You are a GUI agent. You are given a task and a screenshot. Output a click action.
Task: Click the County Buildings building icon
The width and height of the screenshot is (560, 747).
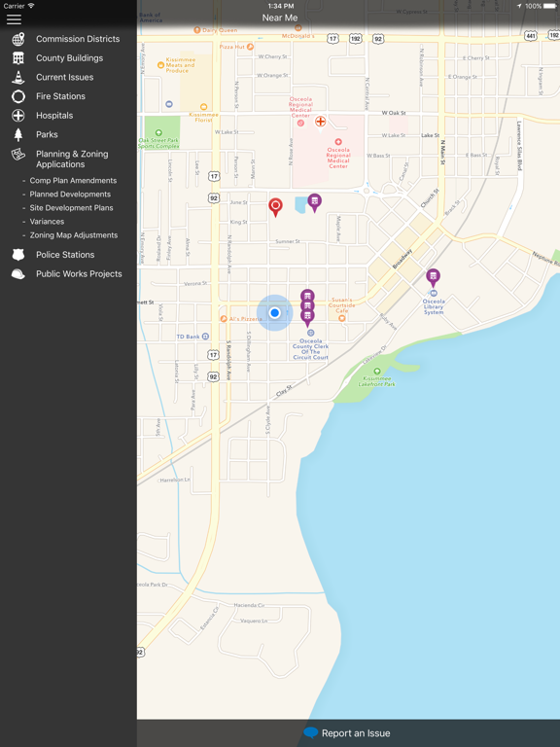pos(18,58)
